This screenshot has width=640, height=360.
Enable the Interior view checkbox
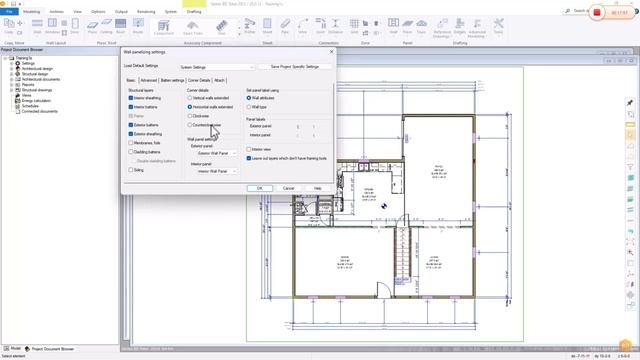click(249, 149)
